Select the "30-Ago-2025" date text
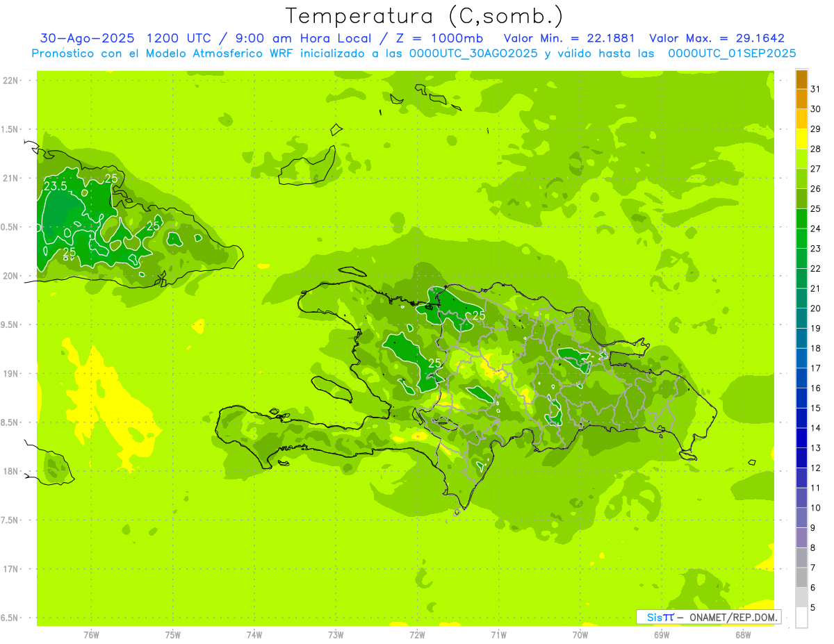 (x=87, y=38)
